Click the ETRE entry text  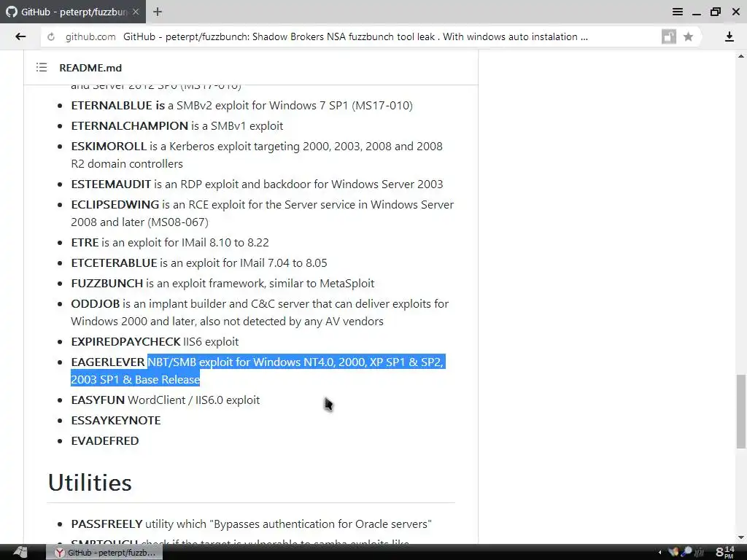(170, 242)
